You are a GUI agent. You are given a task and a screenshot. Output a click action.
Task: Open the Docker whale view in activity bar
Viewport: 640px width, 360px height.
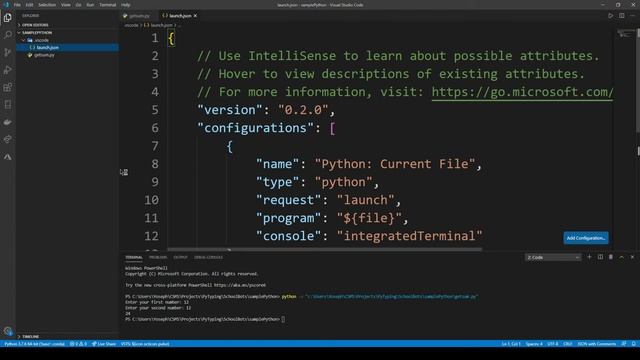[x=8, y=122]
